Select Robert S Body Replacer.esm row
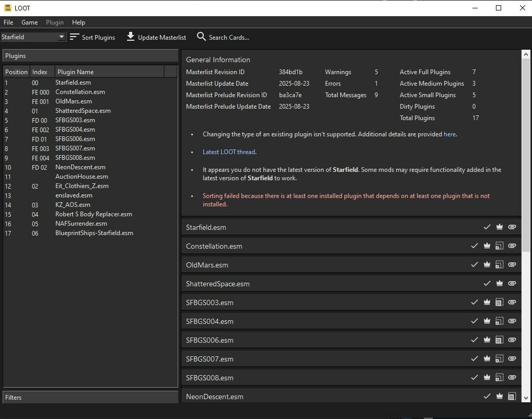 tap(90, 214)
